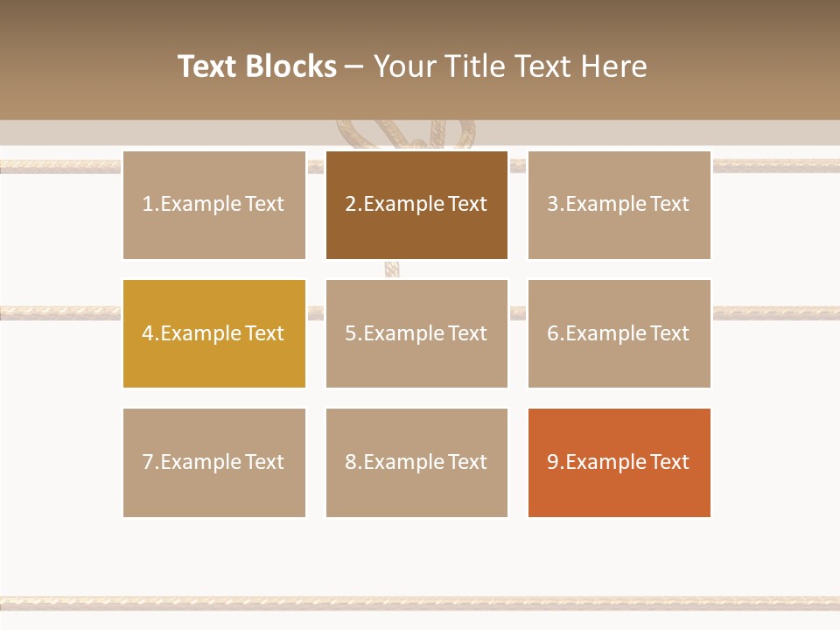Choose the 6.Example Text block
The image size is (840, 630).
(x=619, y=333)
